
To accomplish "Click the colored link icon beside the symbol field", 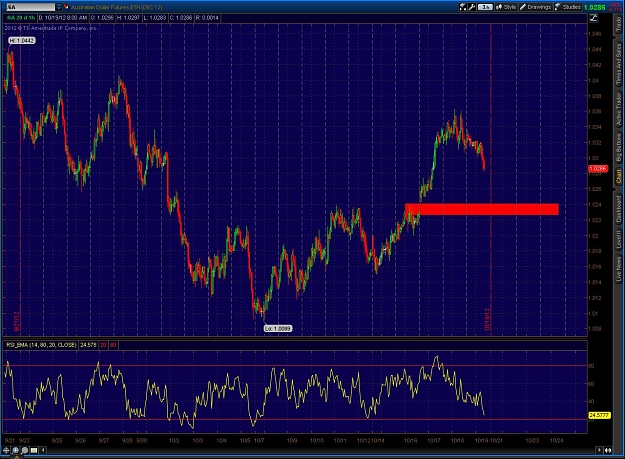I will tap(66, 7).
